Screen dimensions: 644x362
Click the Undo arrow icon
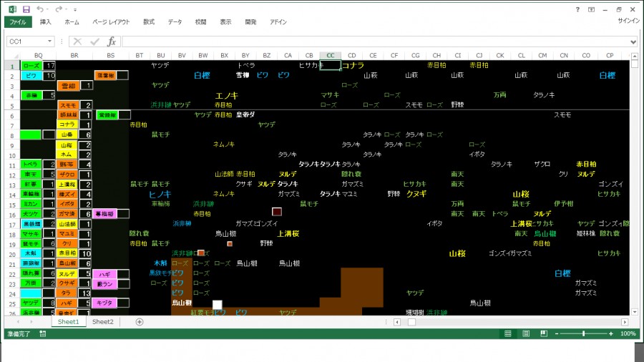point(40,9)
